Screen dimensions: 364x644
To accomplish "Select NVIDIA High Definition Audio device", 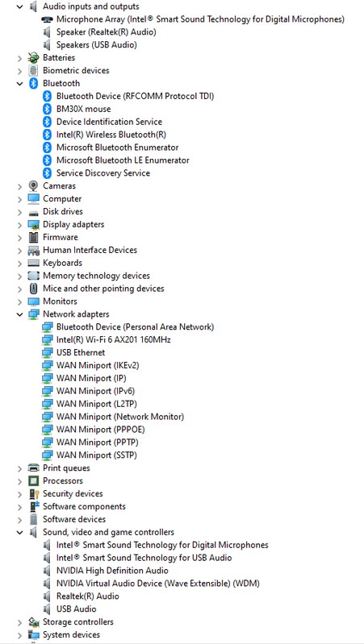I will point(112,571).
